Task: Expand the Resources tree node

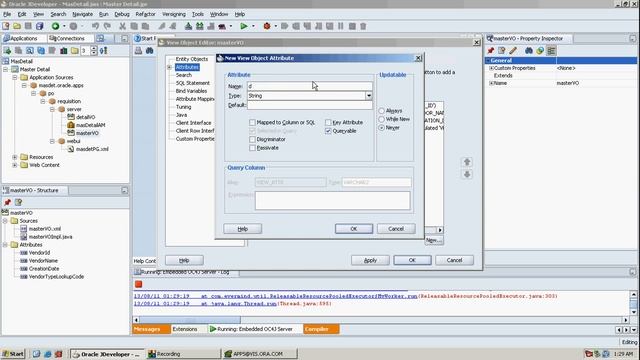Action: click(x=15, y=157)
